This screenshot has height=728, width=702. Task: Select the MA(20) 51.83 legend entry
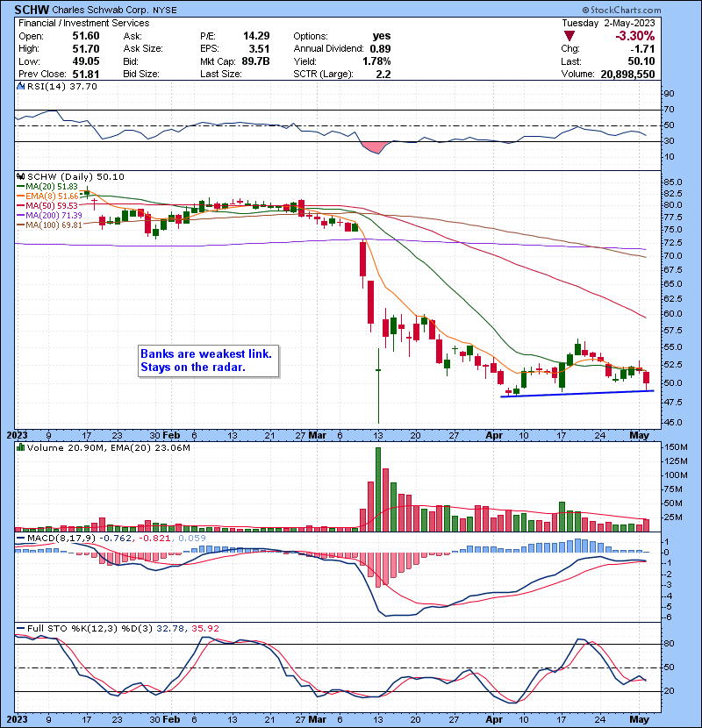tap(47, 187)
